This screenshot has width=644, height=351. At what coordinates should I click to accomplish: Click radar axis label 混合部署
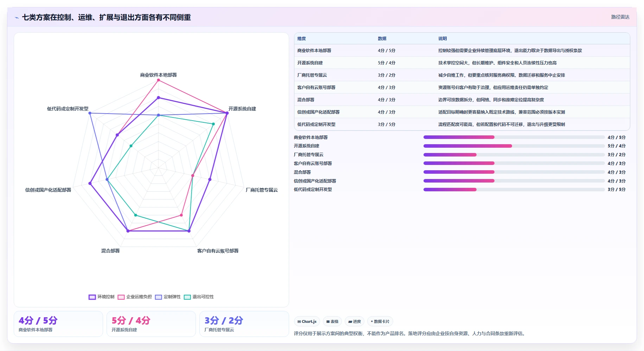pos(110,251)
